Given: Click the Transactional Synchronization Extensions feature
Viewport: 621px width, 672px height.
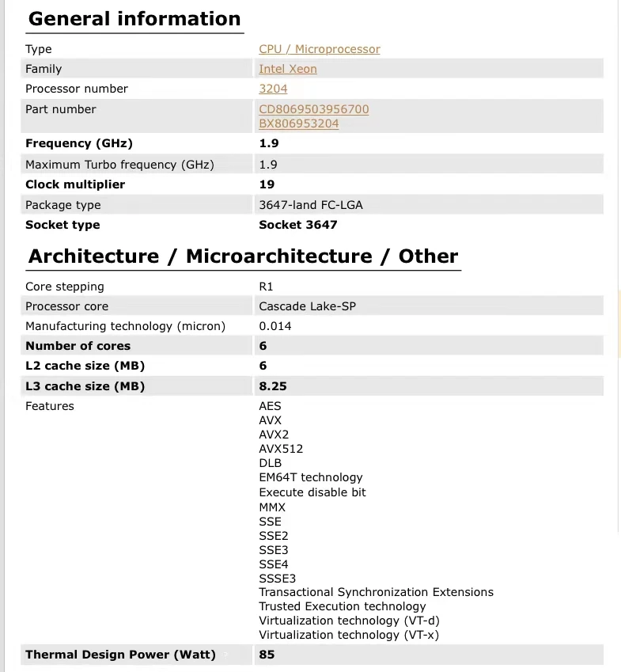Looking at the screenshot, I should (376, 592).
